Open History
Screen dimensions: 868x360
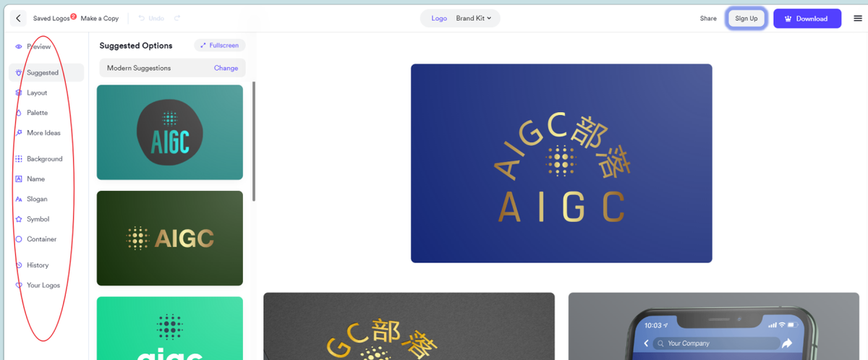(38, 265)
